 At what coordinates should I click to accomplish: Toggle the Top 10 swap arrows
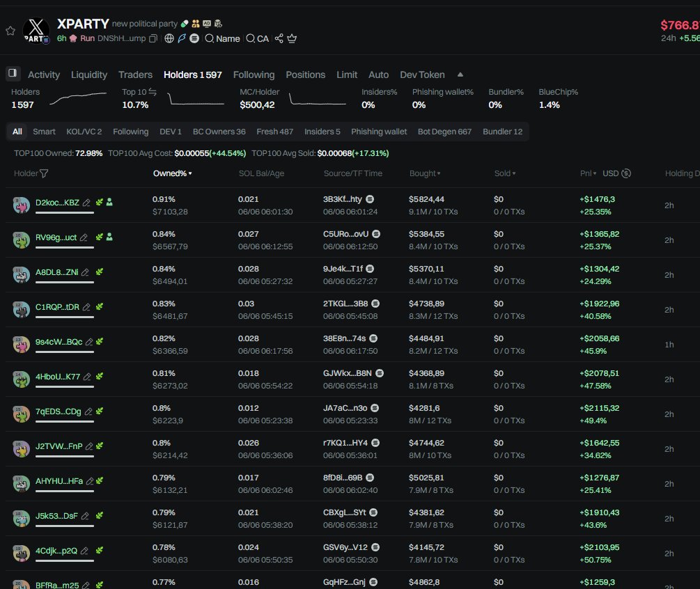pos(153,91)
